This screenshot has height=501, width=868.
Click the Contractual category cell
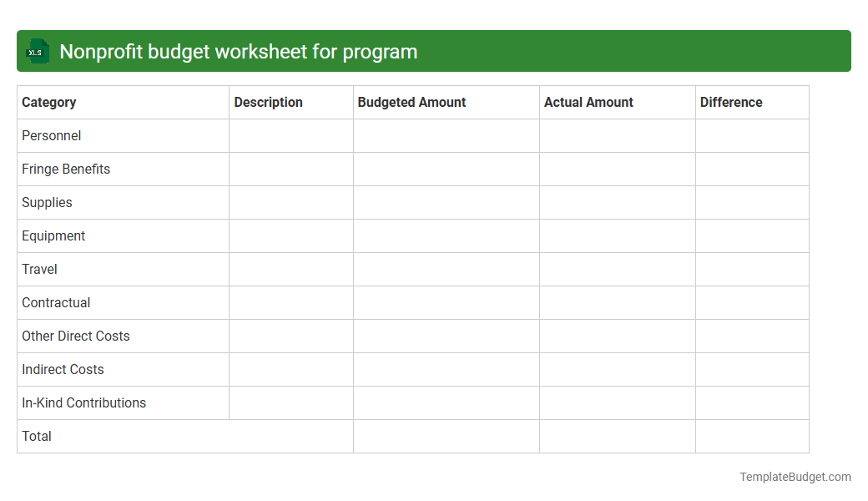56,302
